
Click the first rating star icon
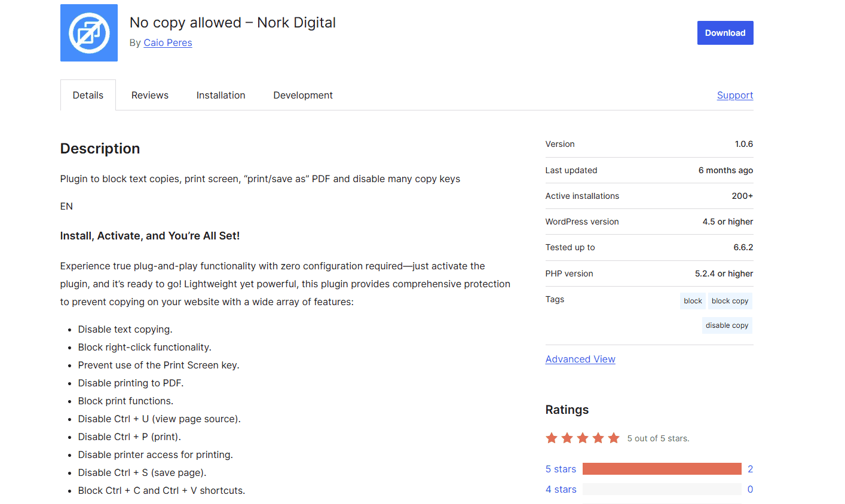552,438
